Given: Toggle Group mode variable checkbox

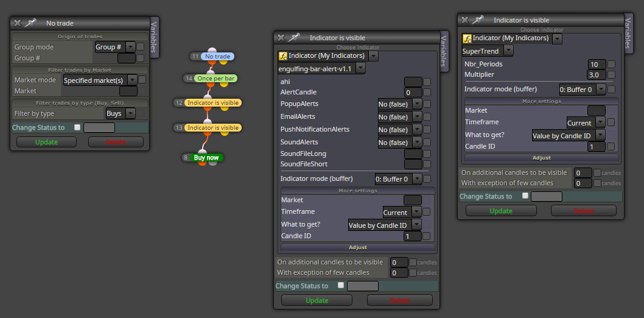Looking at the screenshot, I should click(x=141, y=47).
